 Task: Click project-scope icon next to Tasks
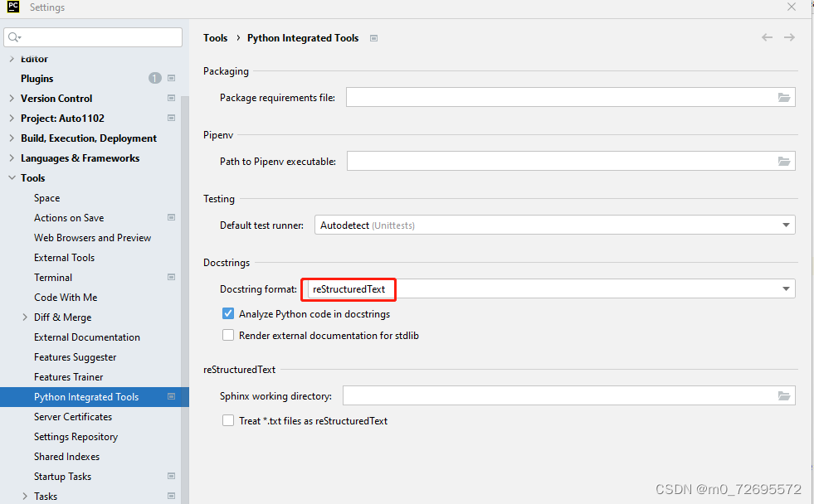[x=171, y=497]
